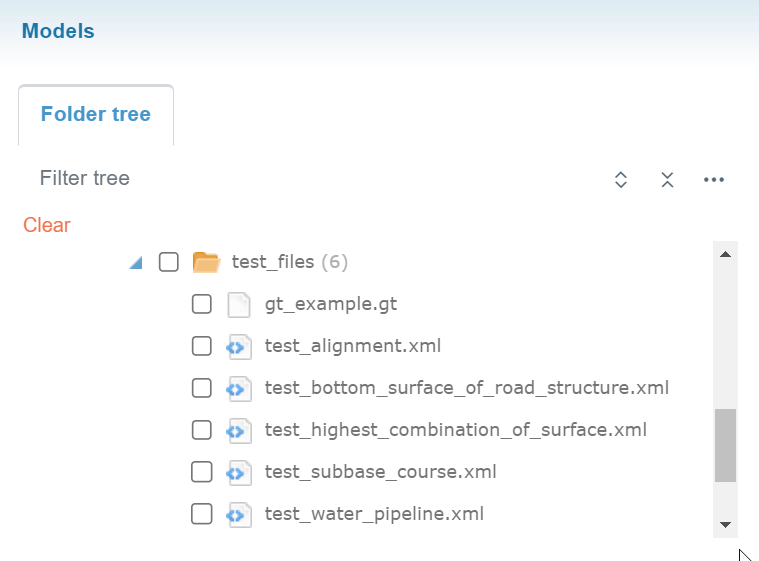The height and width of the screenshot is (561, 759).
Task: Select test_highest_combination_of_surface.xml in the tree
Action: 456,430
